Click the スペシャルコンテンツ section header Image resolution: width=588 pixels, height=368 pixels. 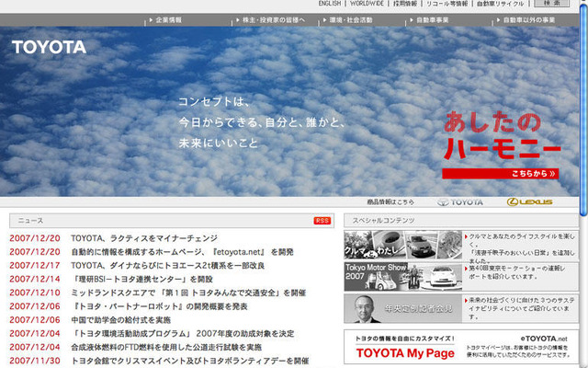point(461,221)
